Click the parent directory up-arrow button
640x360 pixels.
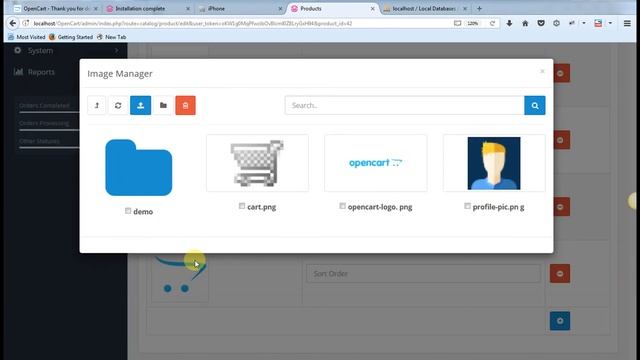coord(97,105)
